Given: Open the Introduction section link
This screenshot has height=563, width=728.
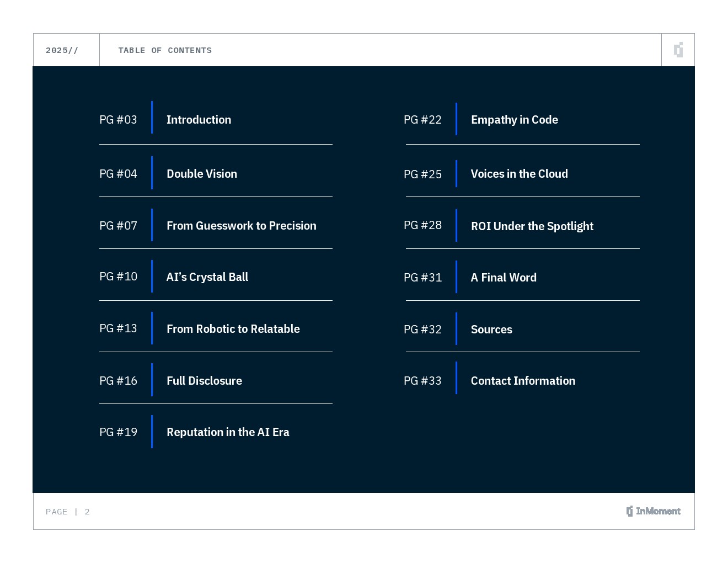Looking at the screenshot, I should [199, 120].
